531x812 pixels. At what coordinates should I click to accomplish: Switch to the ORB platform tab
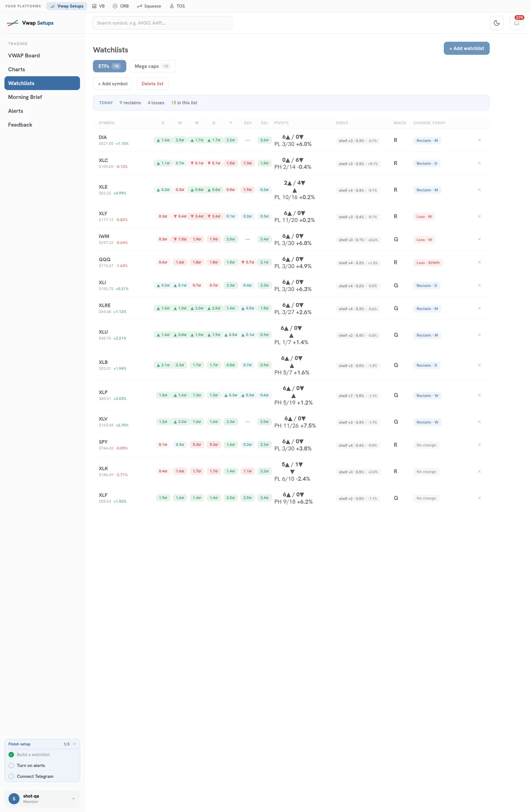coord(121,6)
